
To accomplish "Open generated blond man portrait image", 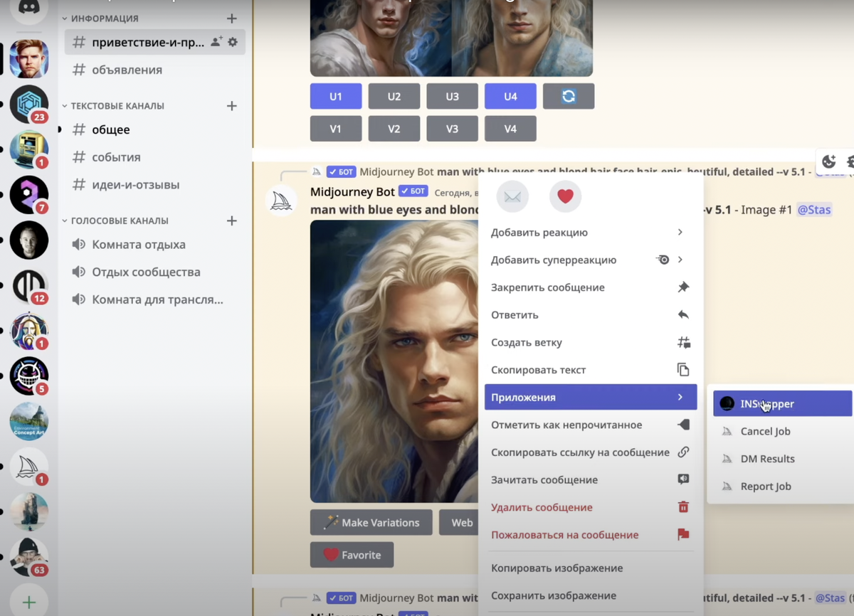I will click(x=395, y=361).
